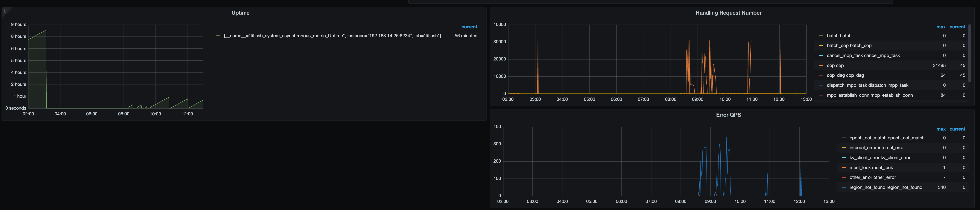Toggle the tiflash Uptime metric series legend
Screen dimensions: 980x210
coord(332,36)
